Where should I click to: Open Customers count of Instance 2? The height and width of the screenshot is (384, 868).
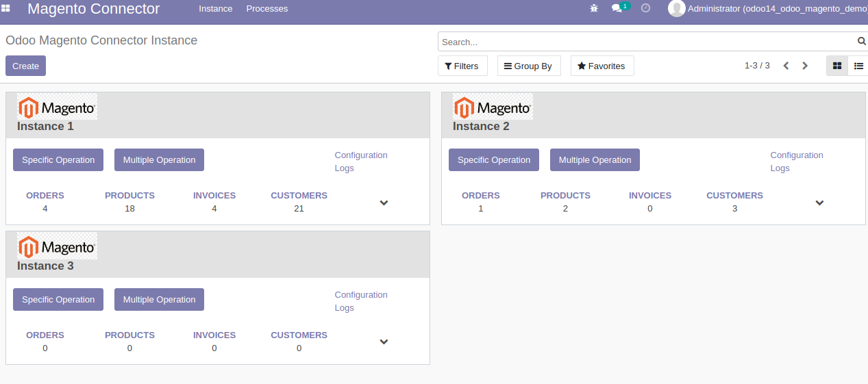734,202
